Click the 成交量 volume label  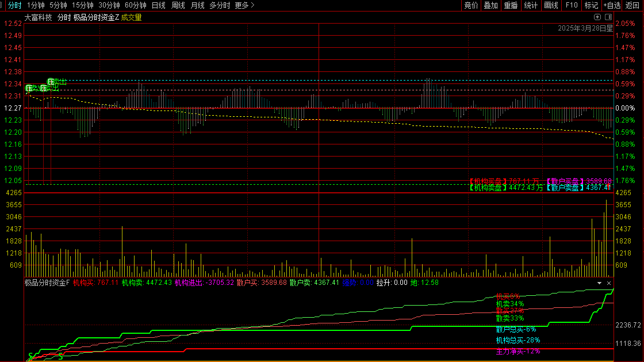(x=132, y=17)
